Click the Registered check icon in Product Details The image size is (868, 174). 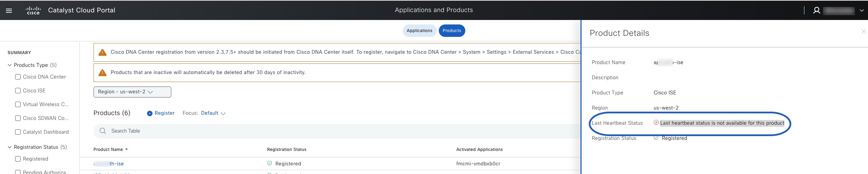pyautogui.click(x=656, y=138)
